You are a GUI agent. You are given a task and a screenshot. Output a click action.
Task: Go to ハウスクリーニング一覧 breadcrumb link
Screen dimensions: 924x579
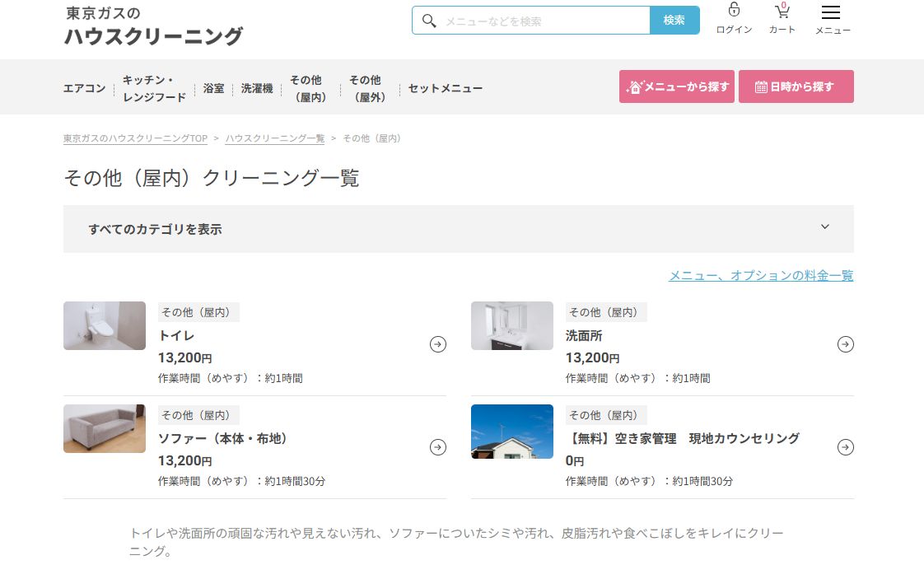[275, 138]
